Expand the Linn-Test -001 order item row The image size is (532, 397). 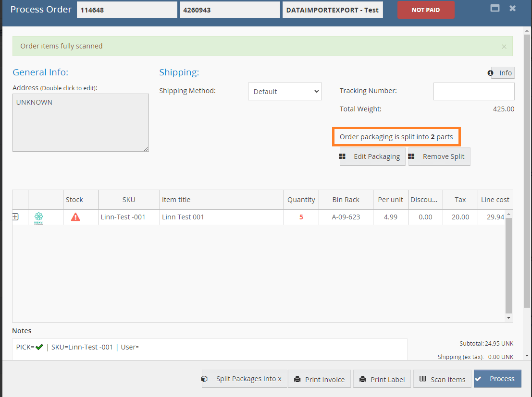click(15, 217)
